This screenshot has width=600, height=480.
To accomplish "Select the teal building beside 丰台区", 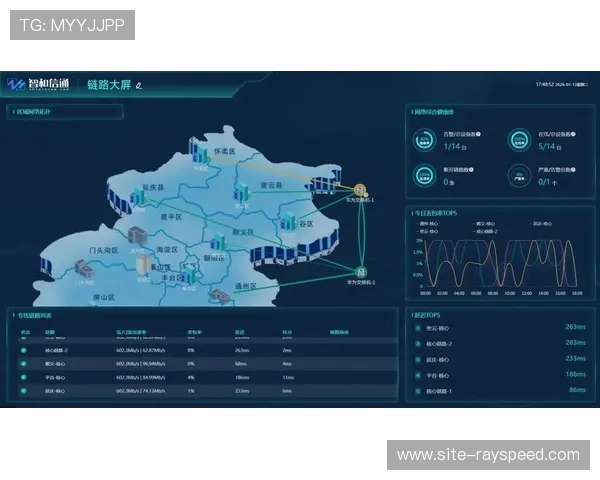I will coord(189,276).
